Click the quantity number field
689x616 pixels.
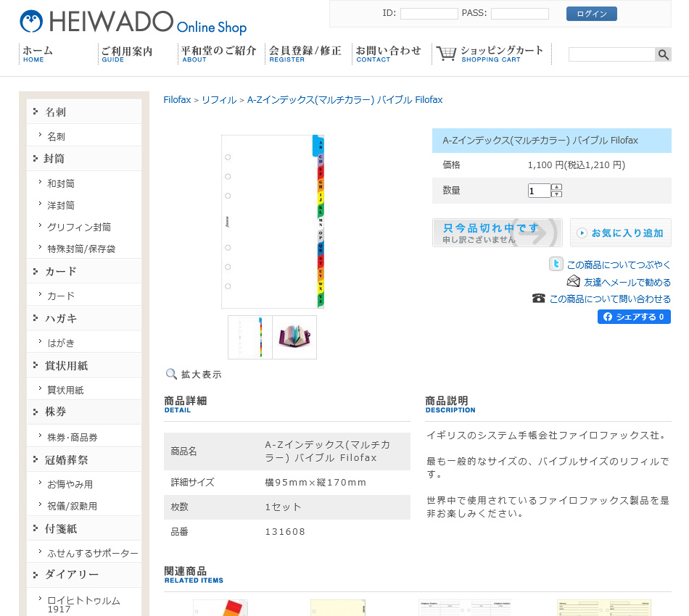point(539,191)
